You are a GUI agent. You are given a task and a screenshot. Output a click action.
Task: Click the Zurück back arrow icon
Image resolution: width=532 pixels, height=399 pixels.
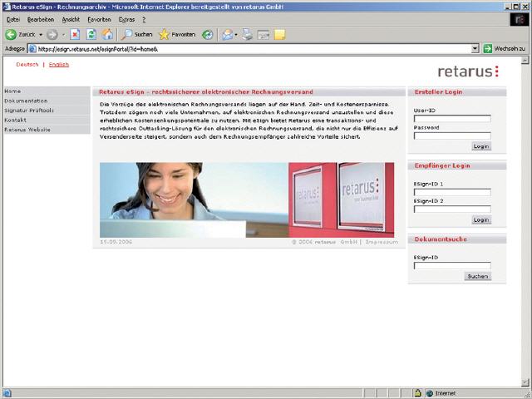coord(11,34)
